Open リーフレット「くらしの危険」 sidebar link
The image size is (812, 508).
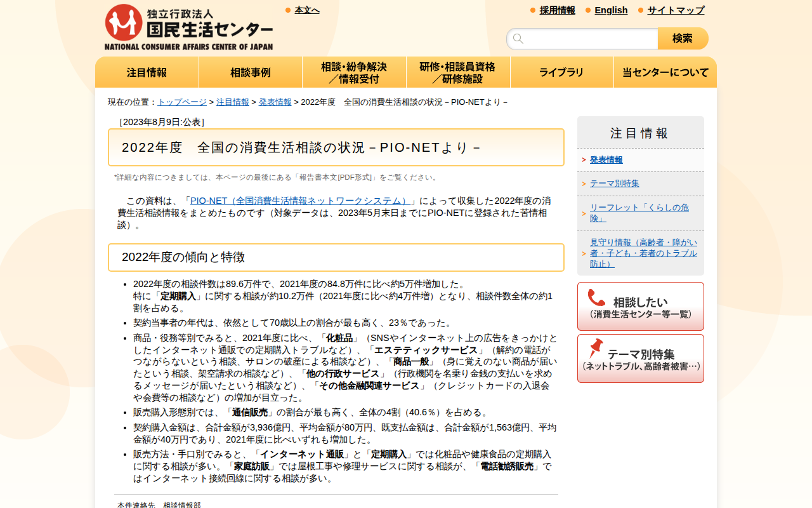639,213
